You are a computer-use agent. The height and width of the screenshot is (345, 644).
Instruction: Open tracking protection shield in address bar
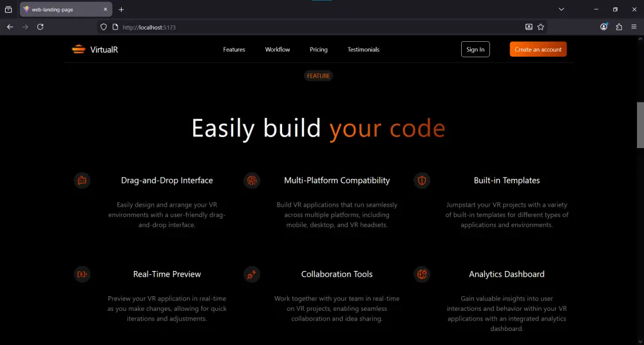point(104,26)
